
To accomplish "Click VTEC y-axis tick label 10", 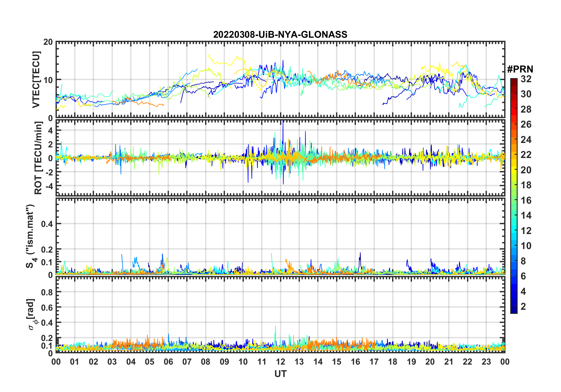I will click(48, 80).
